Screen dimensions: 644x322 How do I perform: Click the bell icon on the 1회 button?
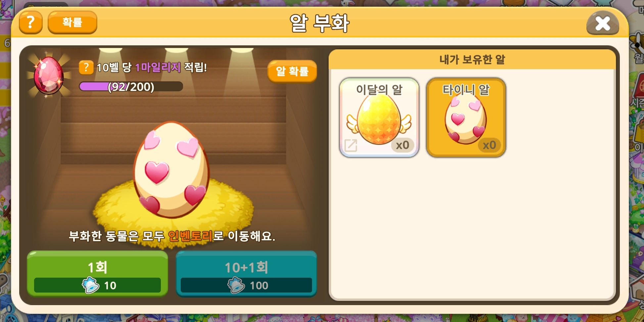click(90, 285)
